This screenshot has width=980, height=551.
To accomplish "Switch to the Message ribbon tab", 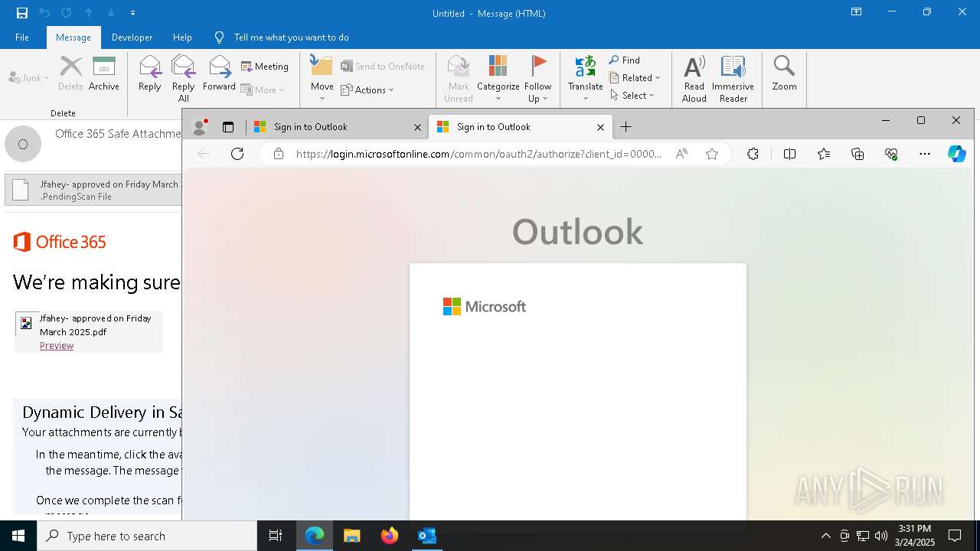I will pyautogui.click(x=73, y=37).
